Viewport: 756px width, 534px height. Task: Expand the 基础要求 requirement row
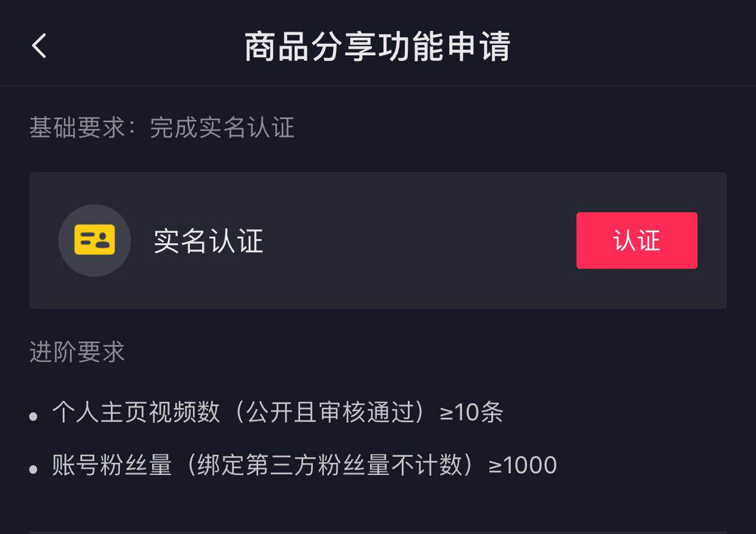161,128
